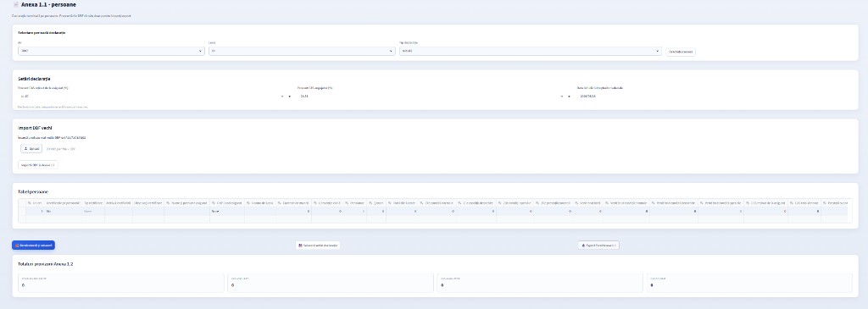Screen dimensions: 868x309
Task: Open the Tip declarație dropdown
Action: tap(531, 51)
